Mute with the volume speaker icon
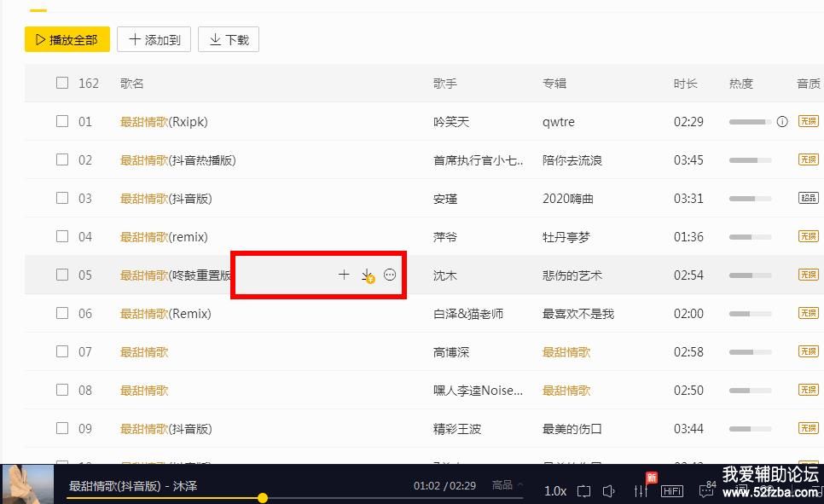This screenshot has height=504, width=824. tap(608, 491)
